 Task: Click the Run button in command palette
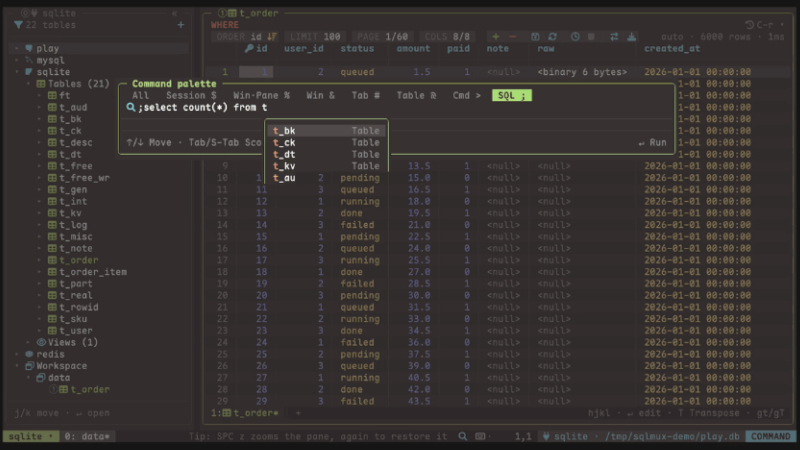point(653,143)
